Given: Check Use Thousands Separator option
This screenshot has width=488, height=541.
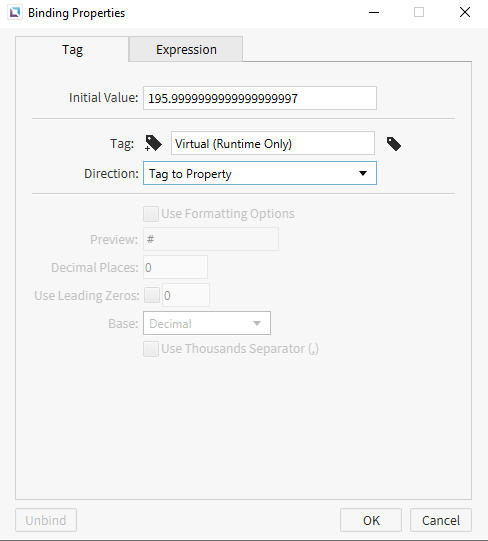Looking at the screenshot, I should coord(151,349).
